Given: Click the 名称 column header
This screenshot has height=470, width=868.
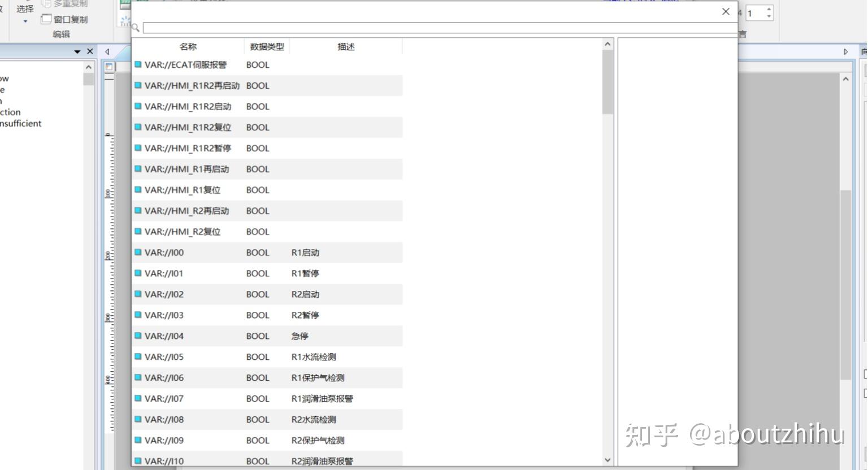Looking at the screenshot, I should (x=188, y=46).
